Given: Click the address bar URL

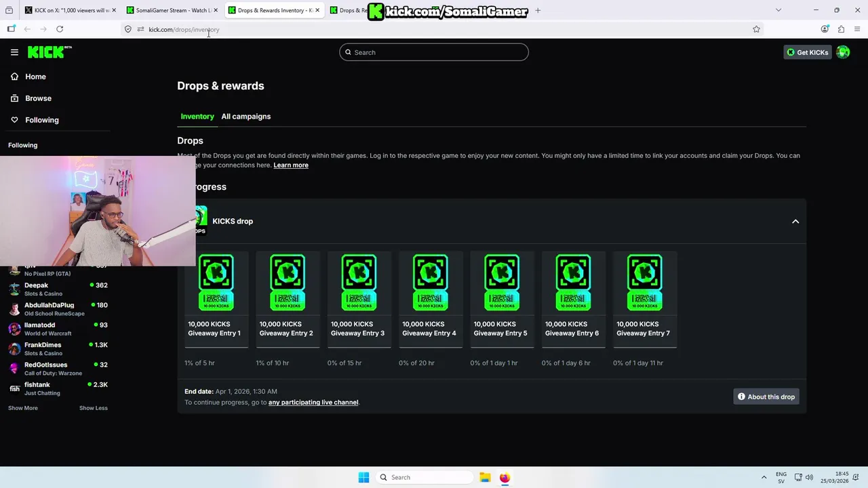Looking at the screenshot, I should point(184,29).
